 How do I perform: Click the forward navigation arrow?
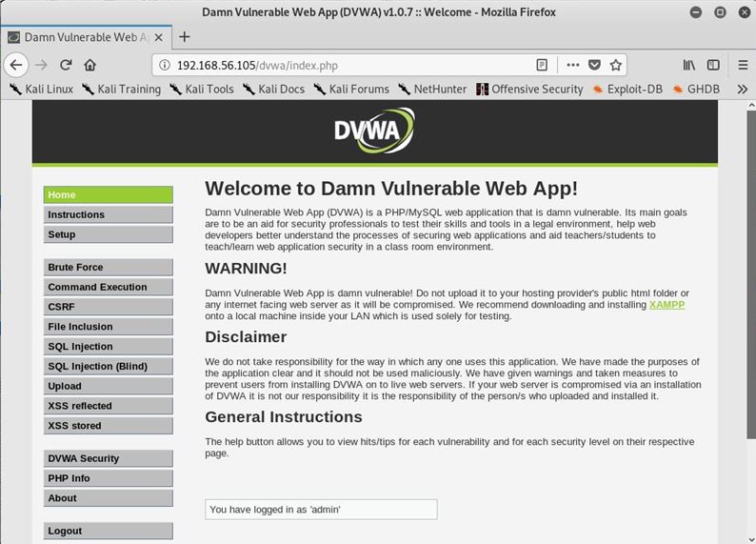point(42,65)
